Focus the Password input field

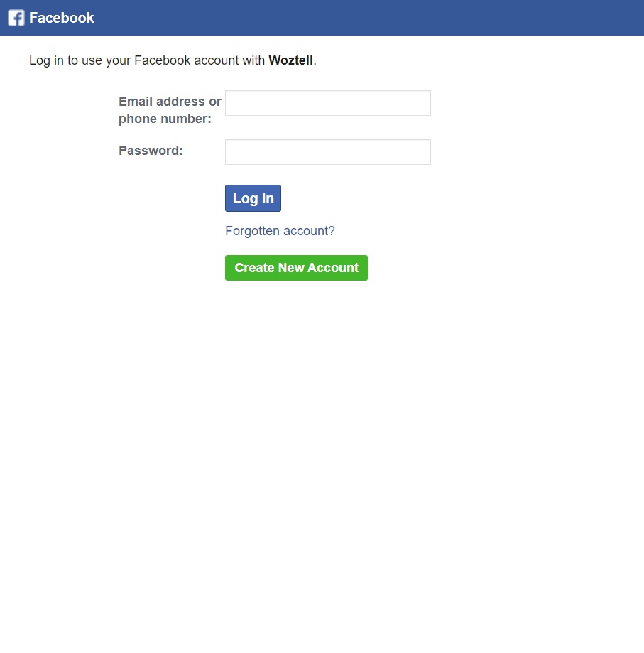pyautogui.click(x=328, y=152)
